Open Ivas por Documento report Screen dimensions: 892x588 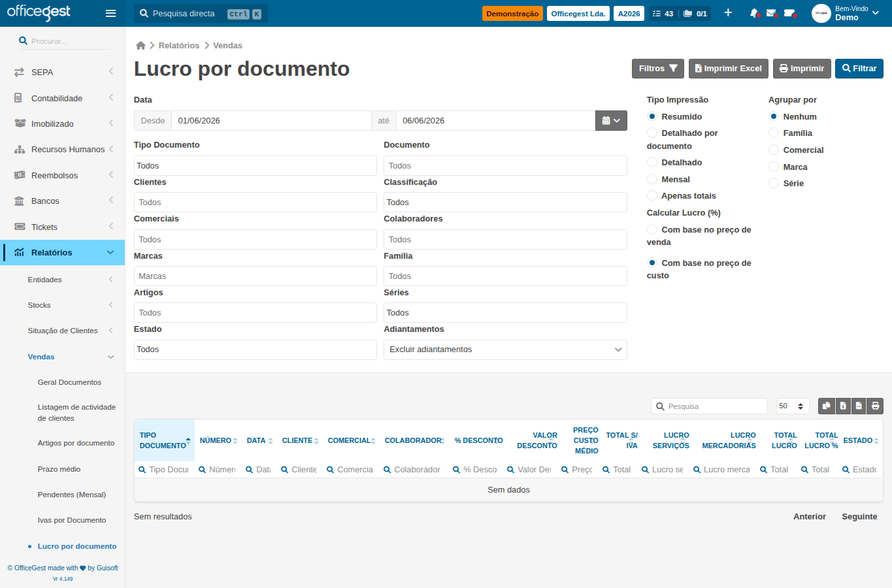[72, 520]
